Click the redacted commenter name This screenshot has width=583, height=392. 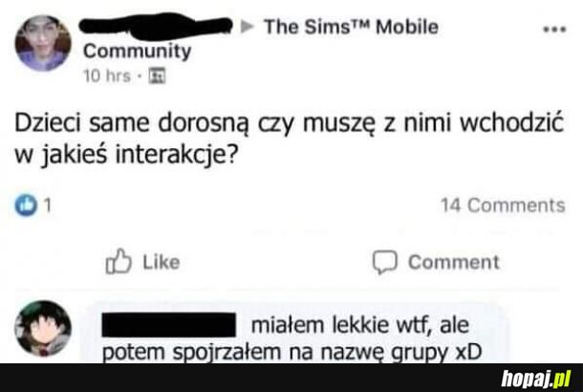169,325
